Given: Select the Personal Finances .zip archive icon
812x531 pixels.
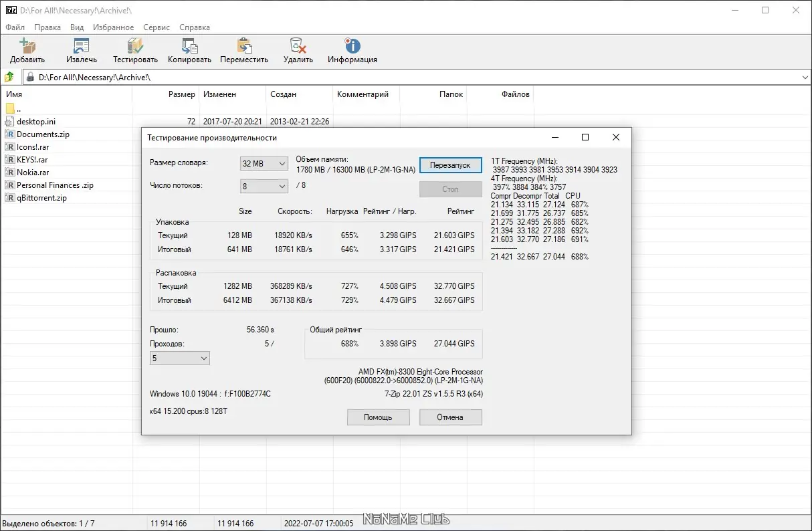Looking at the screenshot, I should [x=10, y=185].
